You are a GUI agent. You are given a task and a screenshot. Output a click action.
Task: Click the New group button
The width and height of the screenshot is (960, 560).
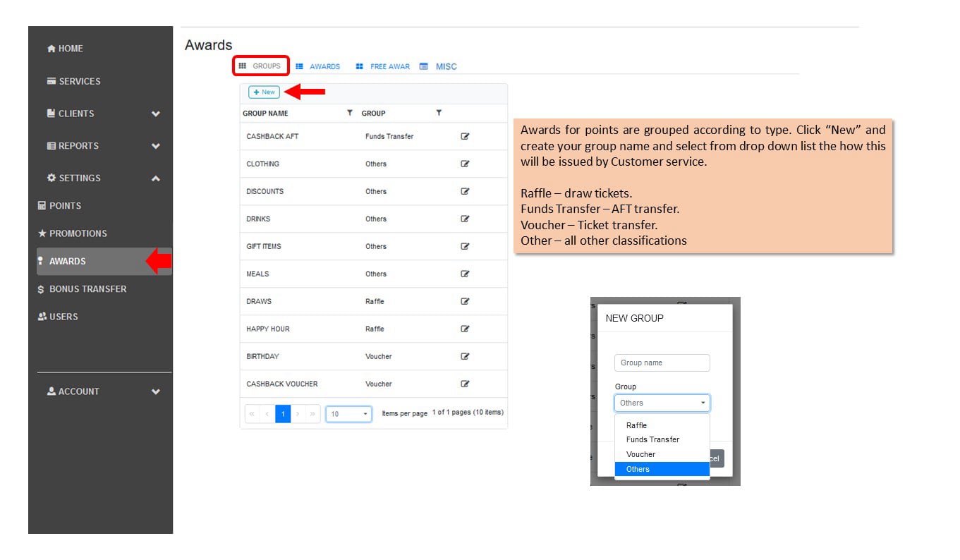264,92
